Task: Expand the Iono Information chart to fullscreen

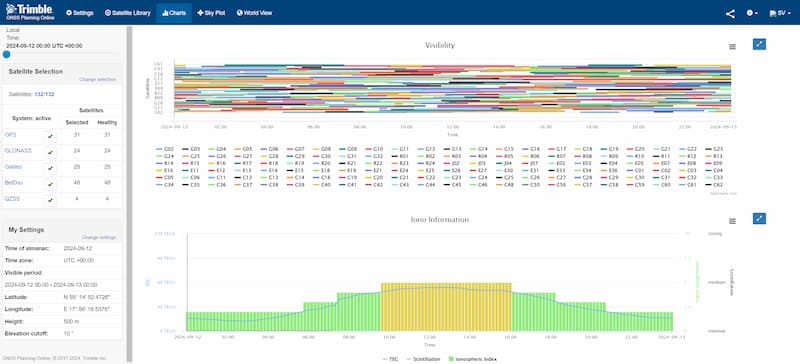Action: click(759, 219)
